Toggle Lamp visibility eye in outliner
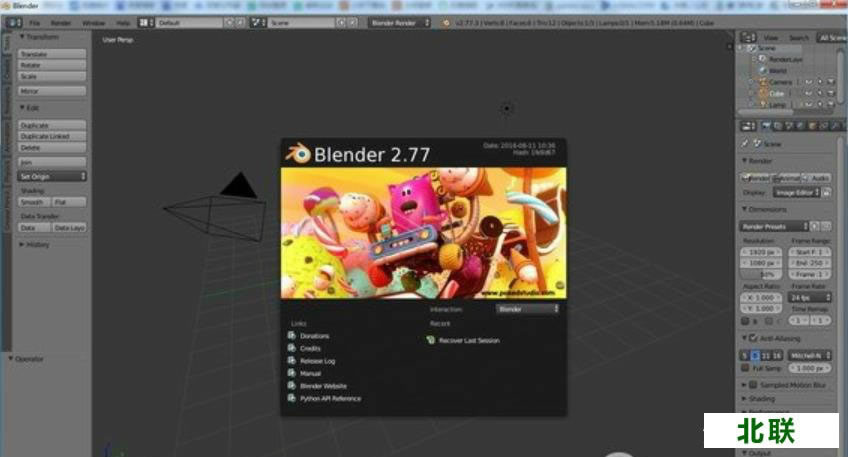This screenshot has width=848, height=457. [809, 104]
